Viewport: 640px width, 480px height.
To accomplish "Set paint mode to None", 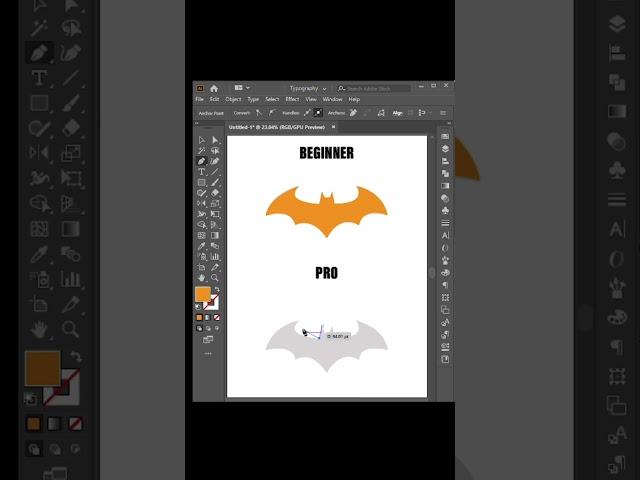I will [217, 318].
